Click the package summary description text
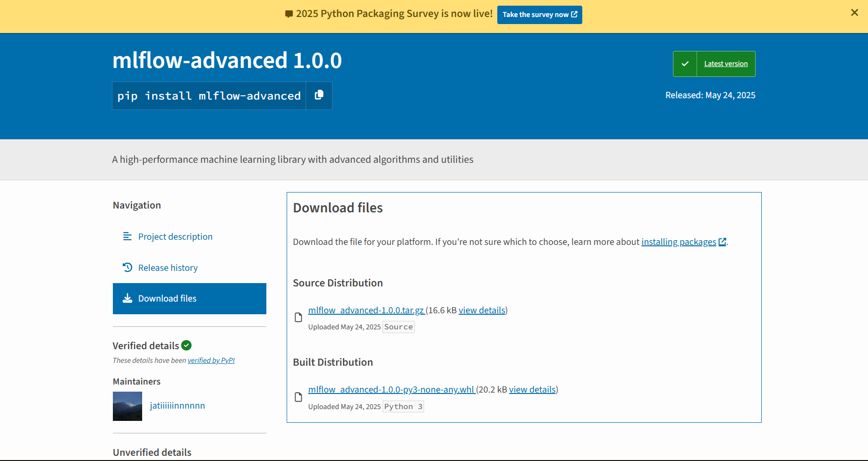 [293, 159]
